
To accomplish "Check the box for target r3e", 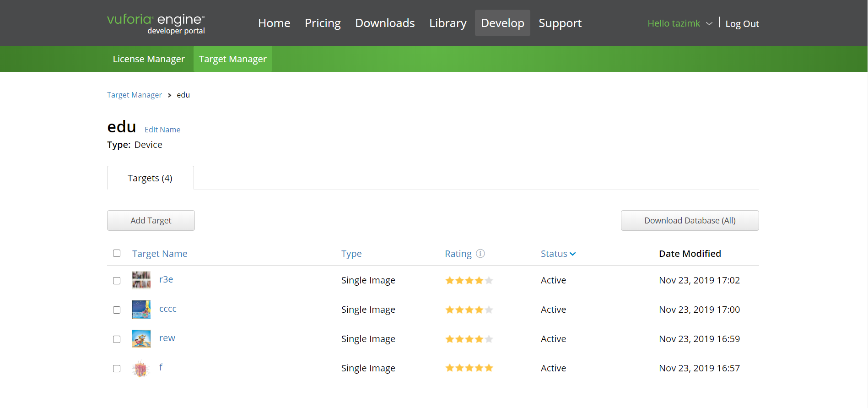I will click(117, 281).
